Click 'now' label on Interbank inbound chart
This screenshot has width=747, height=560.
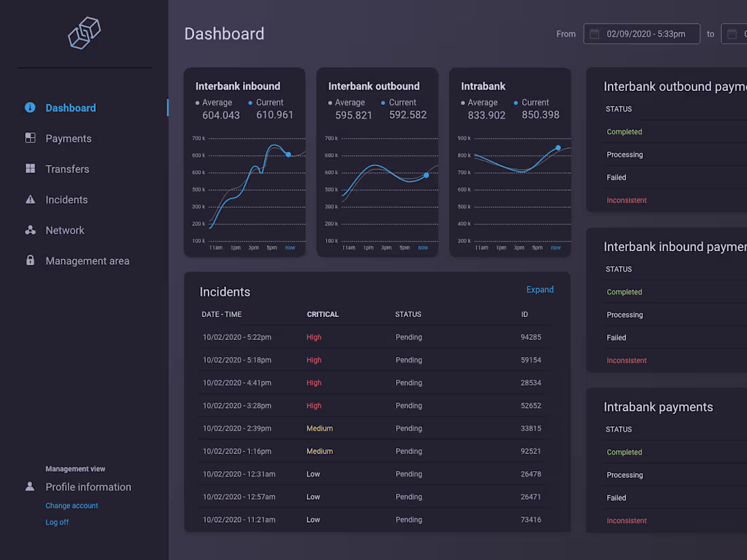coord(290,248)
